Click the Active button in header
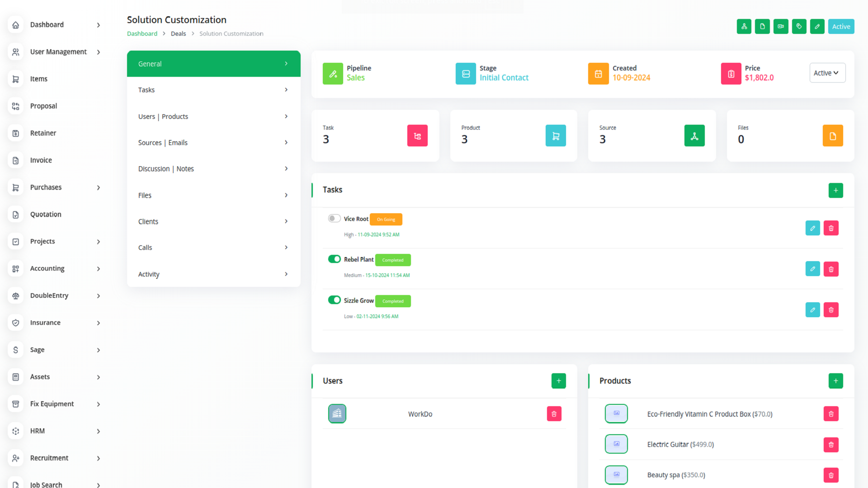Screen dimensions: 868x488 tap(841, 27)
